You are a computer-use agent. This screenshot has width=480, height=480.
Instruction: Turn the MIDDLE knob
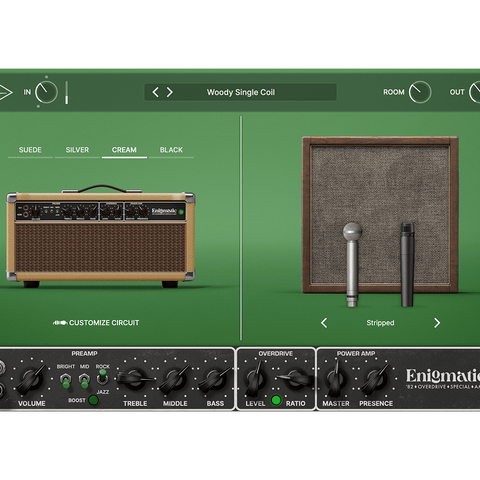(x=175, y=379)
